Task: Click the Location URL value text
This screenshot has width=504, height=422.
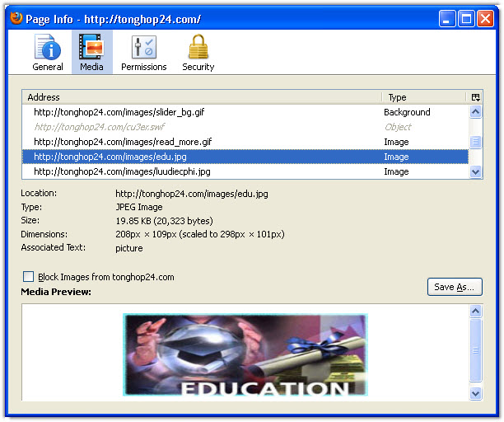Action: pyautogui.click(x=192, y=194)
